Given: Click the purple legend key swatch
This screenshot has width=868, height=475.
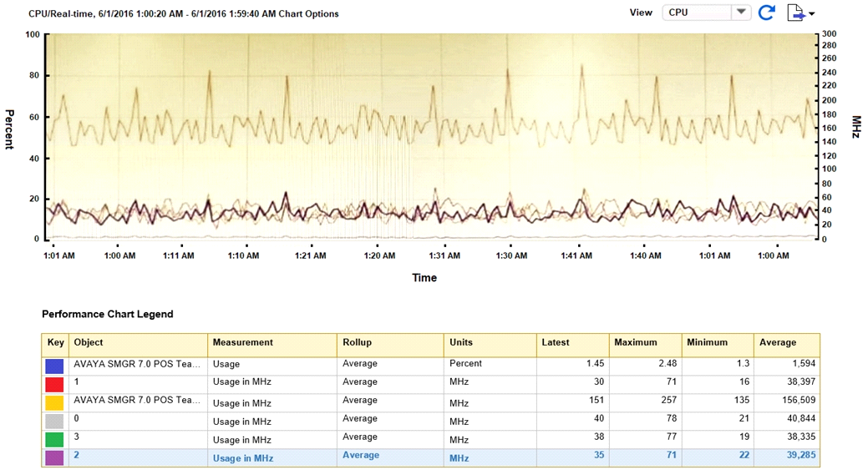Looking at the screenshot, I should point(55,457).
